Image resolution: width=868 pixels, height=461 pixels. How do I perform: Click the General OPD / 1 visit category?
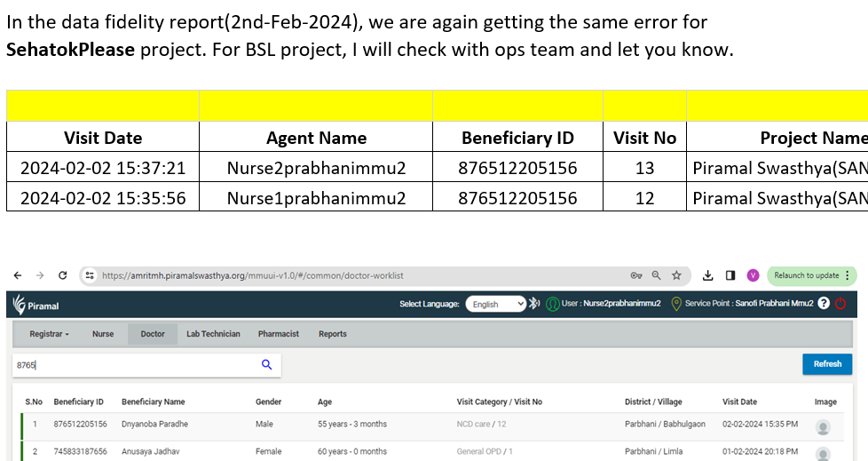[x=485, y=451]
